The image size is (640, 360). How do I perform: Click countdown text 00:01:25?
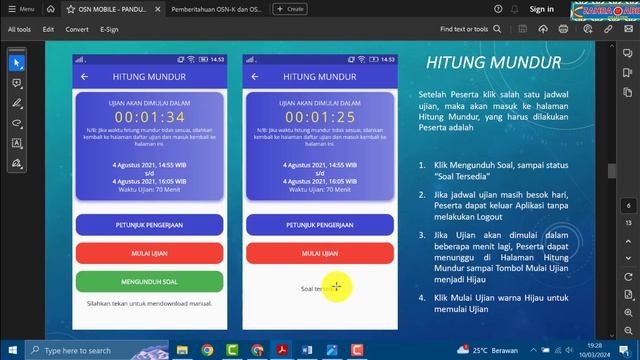click(320, 118)
